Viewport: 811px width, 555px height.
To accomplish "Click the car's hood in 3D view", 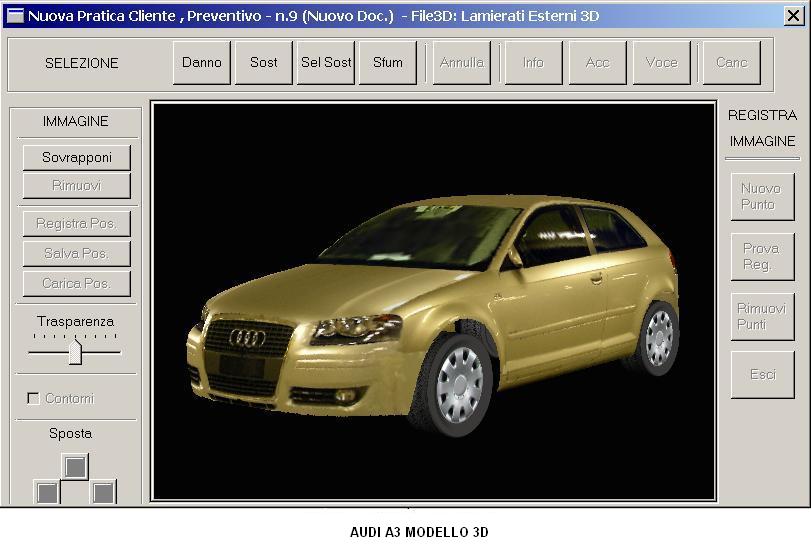I will (331, 290).
